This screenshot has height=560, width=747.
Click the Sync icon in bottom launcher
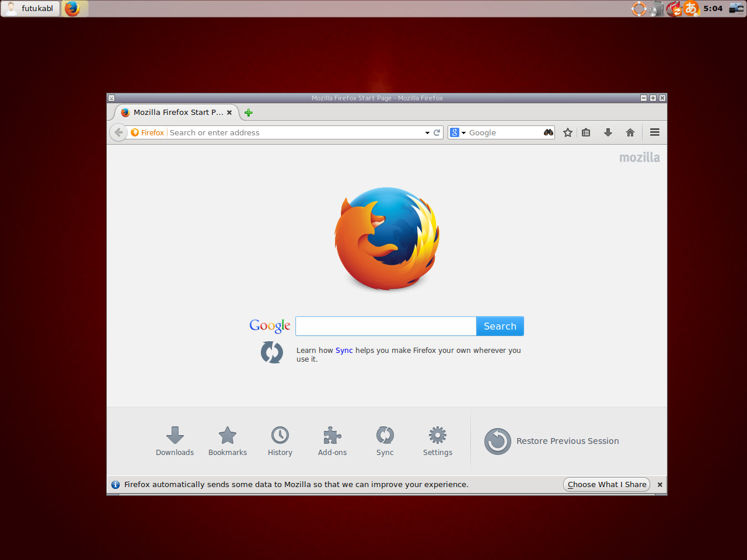385,435
